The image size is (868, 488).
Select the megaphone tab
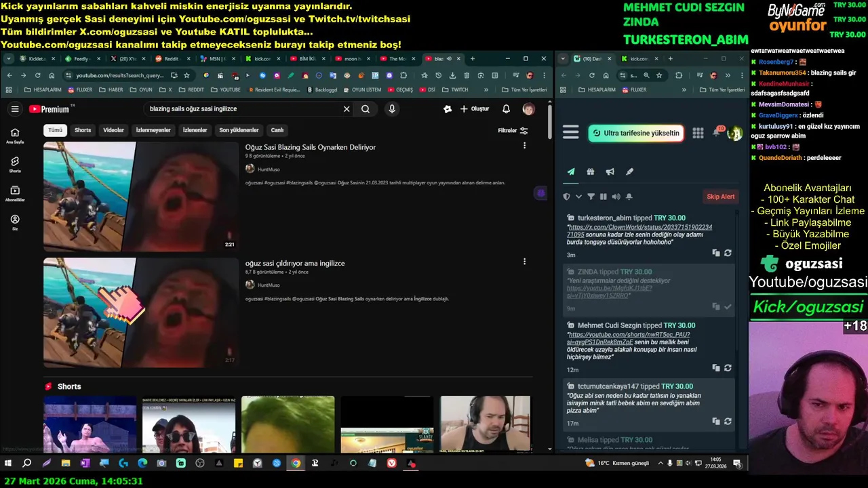point(610,172)
